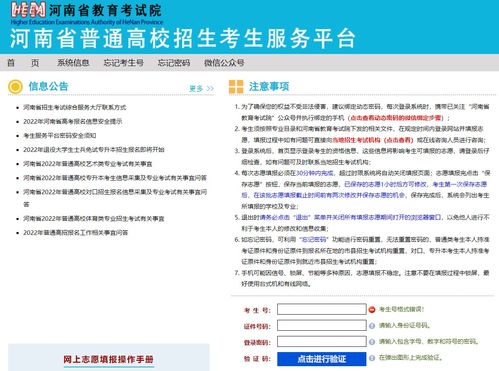Click the 信息公告 heading

coord(48,86)
